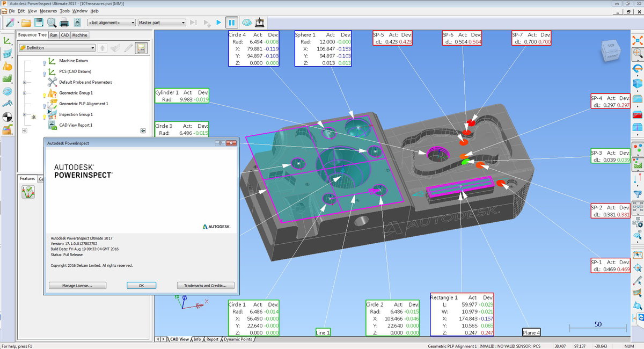Screen dimensions: 644x349
Task: Select Geometric PLP Alignment 1 tree item
Action: (83, 104)
